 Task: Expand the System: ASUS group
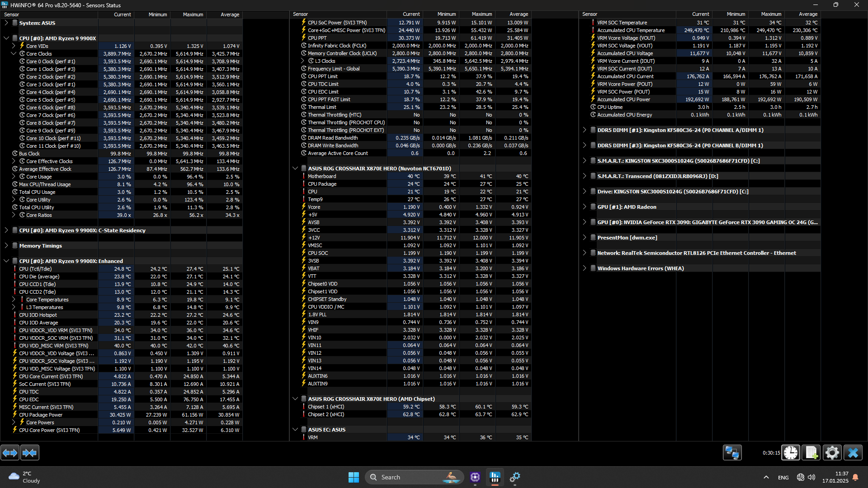tap(6, 23)
